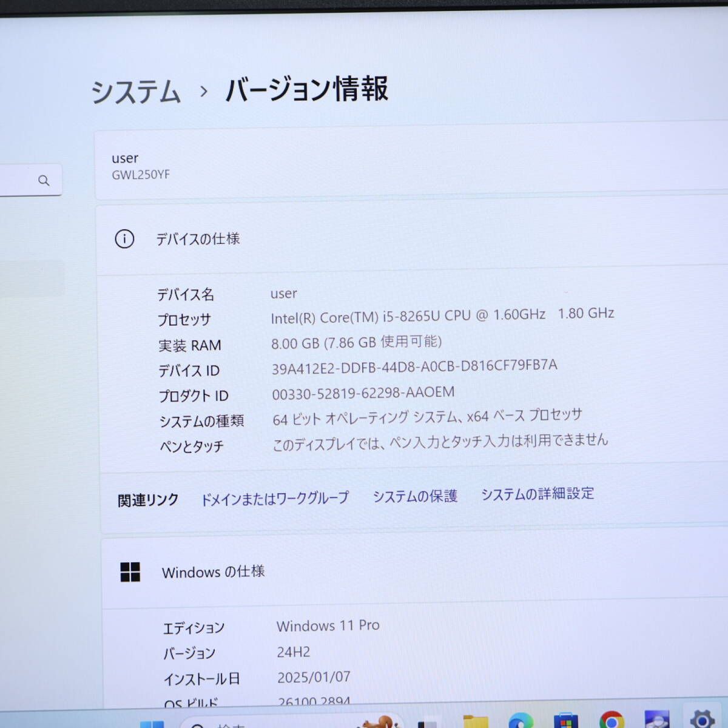
Task: Click the install date 2025/01/07
Action: tap(314, 677)
